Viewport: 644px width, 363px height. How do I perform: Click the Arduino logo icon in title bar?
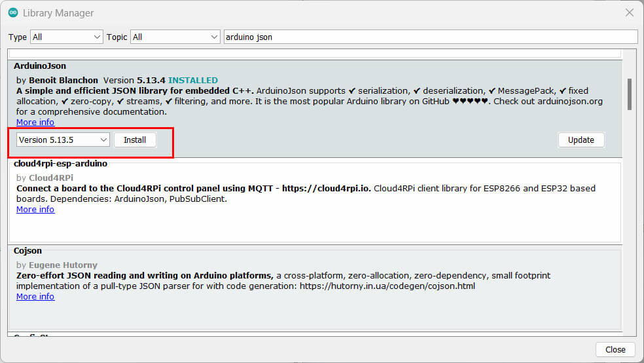tap(13, 12)
